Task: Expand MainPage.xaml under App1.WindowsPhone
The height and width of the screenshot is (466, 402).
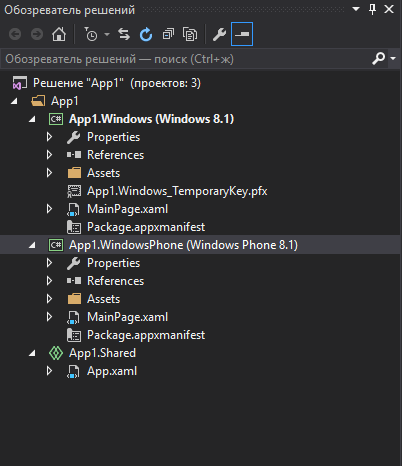Action: point(49,317)
